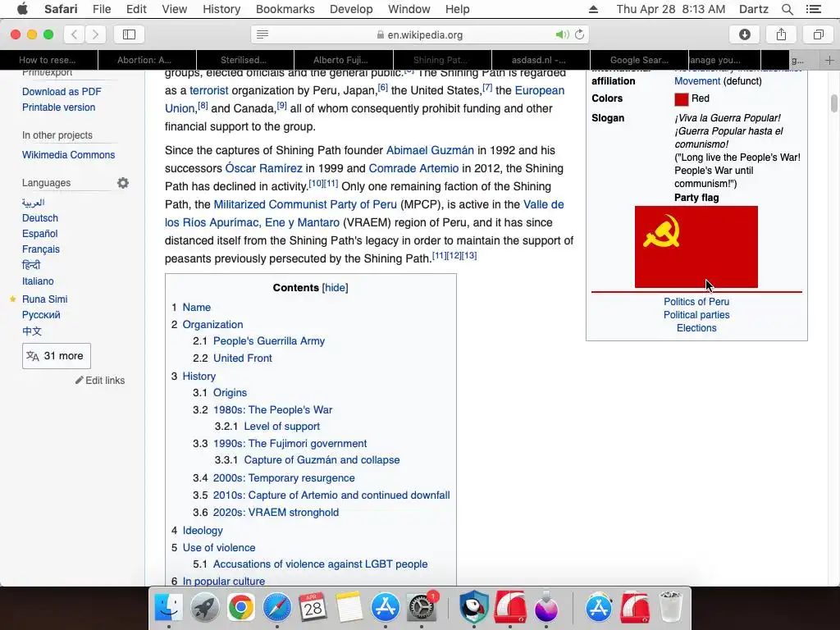Image resolution: width=840 pixels, height=630 pixels.
Task: Open the Develop menu
Action: coord(351,9)
